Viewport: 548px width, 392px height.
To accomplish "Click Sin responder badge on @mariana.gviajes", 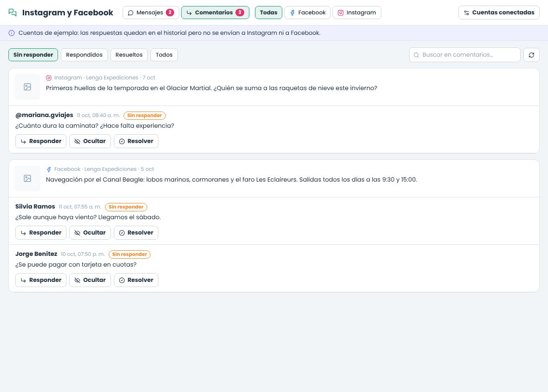I will [x=144, y=116].
